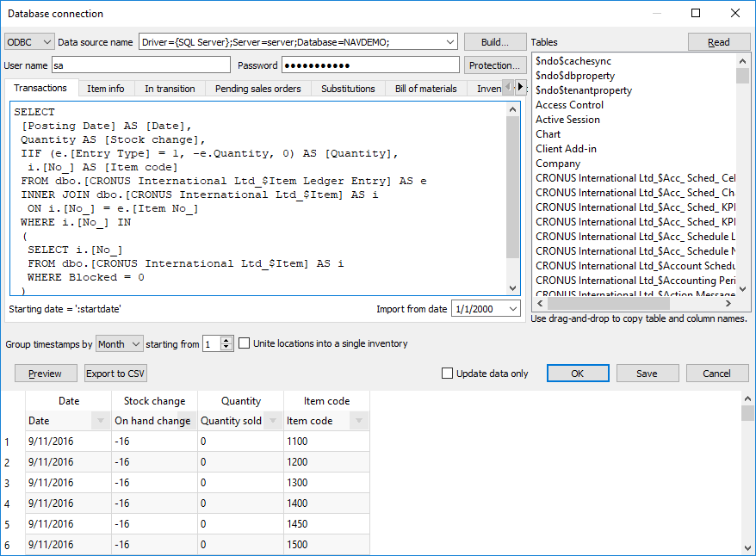
Task: Select the Company table in the list
Action: pyautogui.click(x=558, y=164)
